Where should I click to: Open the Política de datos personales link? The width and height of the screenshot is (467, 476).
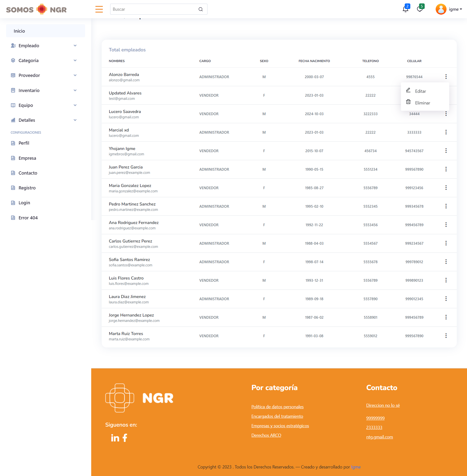coord(278,407)
